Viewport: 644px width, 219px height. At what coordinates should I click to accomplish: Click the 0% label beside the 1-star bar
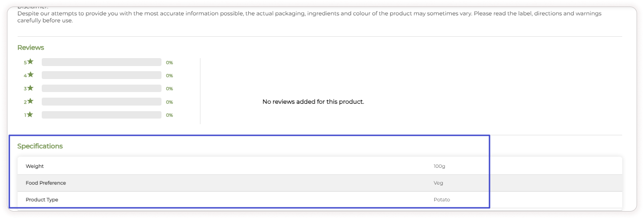click(x=169, y=115)
